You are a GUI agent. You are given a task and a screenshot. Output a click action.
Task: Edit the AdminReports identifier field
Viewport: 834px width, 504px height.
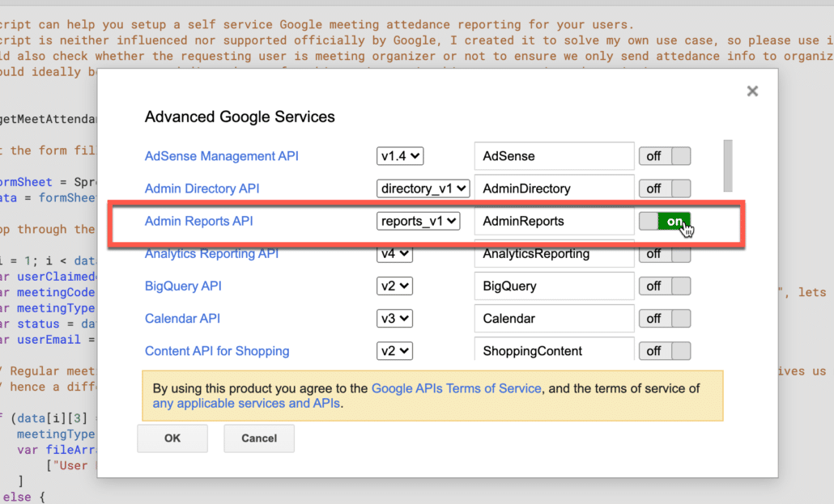click(554, 221)
